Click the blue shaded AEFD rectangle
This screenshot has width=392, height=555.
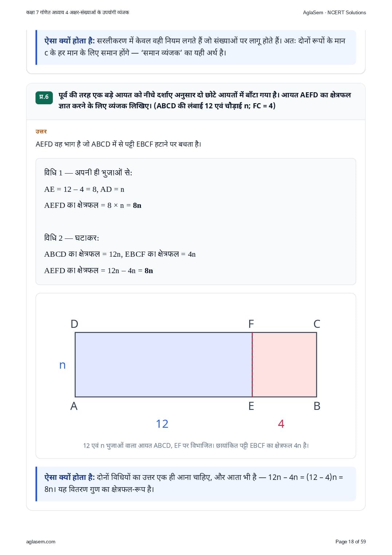pos(164,365)
